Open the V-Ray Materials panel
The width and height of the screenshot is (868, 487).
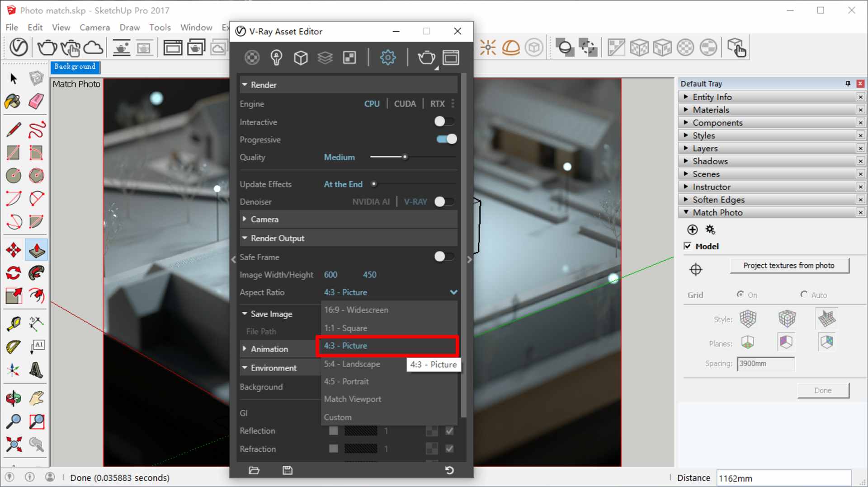click(x=252, y=57)
